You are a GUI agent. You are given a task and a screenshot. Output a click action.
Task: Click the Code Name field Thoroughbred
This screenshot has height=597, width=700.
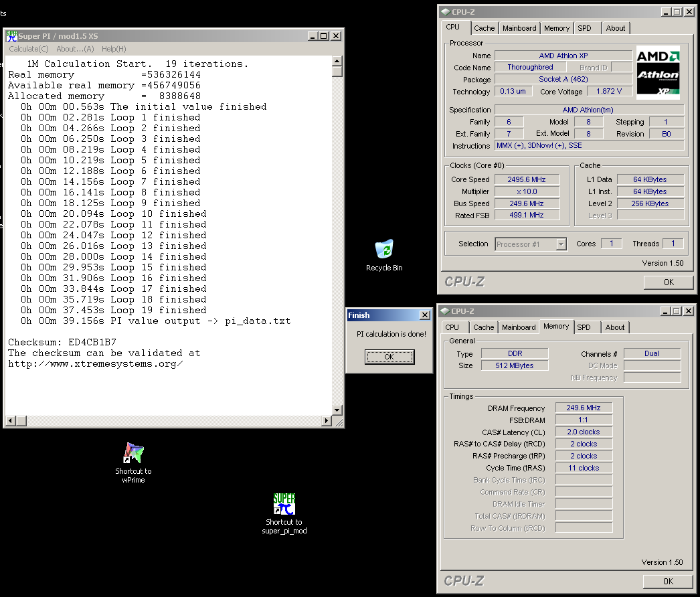click(x=531, y=67)
